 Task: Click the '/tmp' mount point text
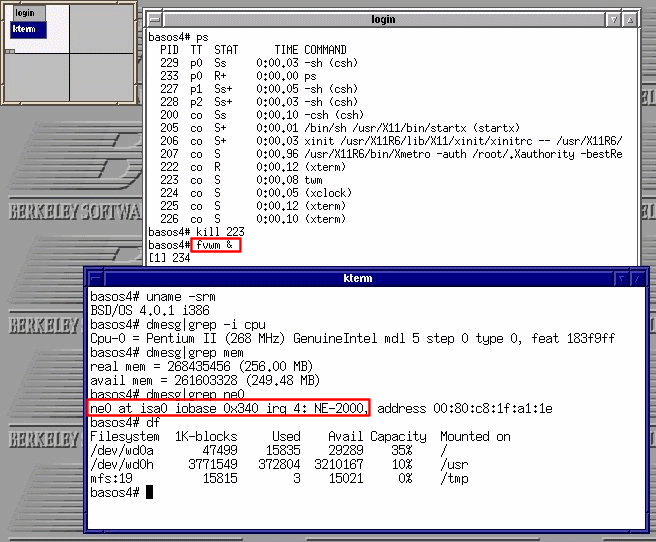(454, 478)
